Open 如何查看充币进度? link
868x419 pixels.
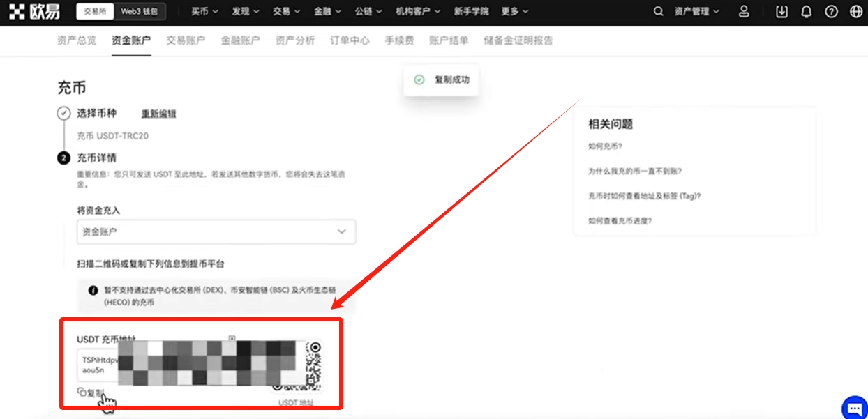[x=620, y=221]
